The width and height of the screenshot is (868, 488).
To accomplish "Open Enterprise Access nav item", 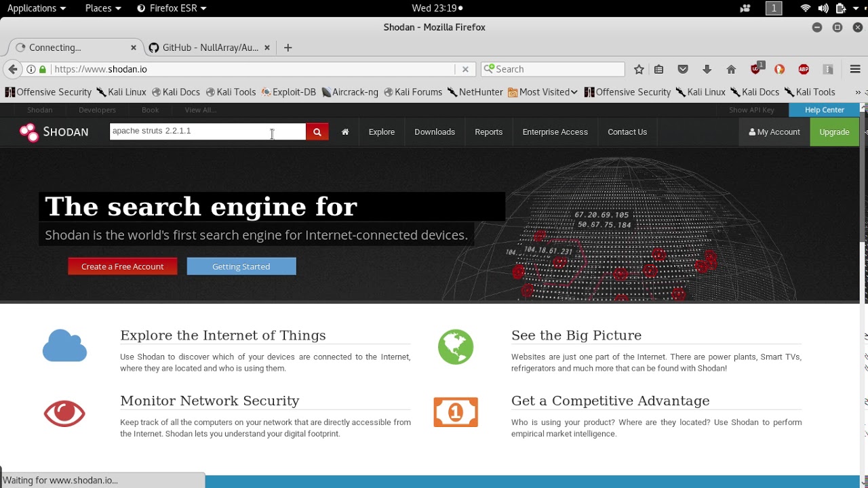I will pyautogui.click(x=555, y=132).
